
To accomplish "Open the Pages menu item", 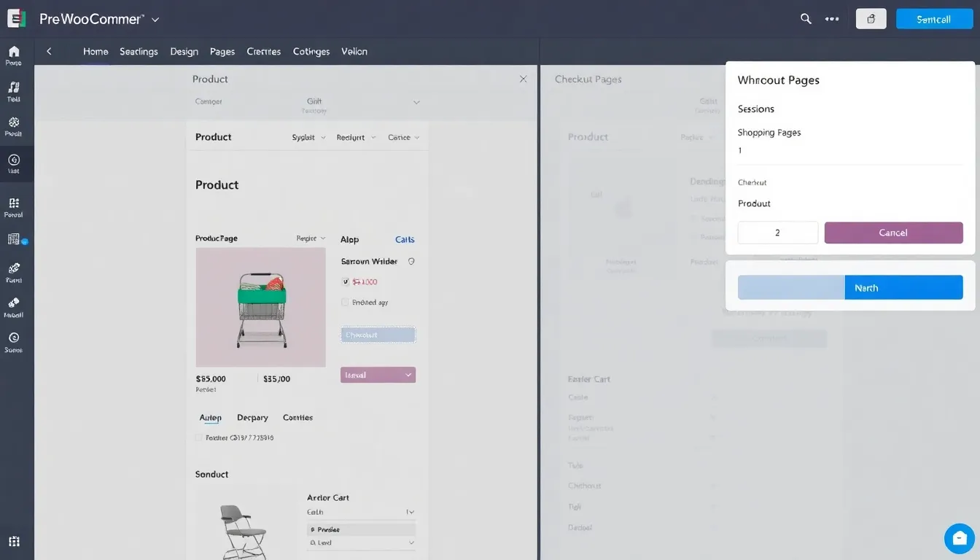I will pos(222,51).
